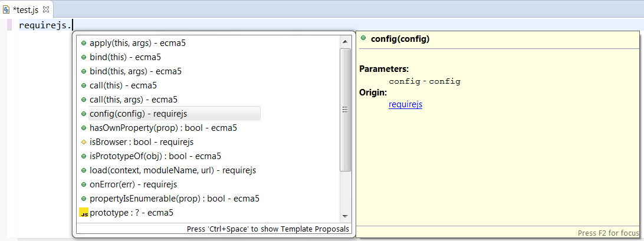Click the green icon beside bind(this)
The width and height of the screenshot is (644, 241).
coord(83,57)
